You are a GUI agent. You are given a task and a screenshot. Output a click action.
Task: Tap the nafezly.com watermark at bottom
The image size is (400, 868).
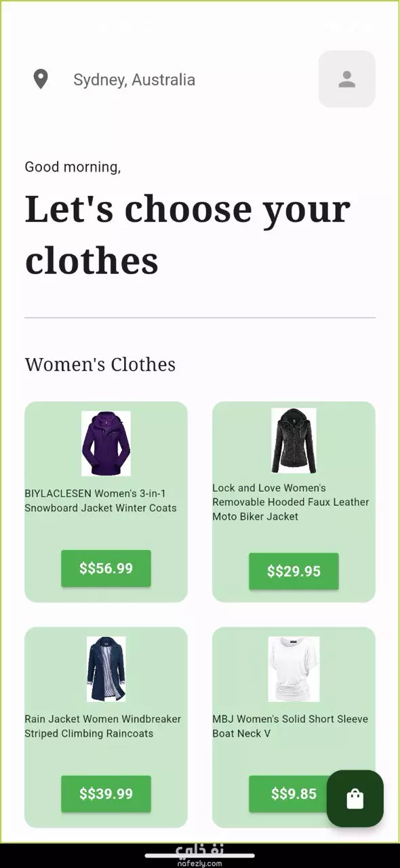200,856
